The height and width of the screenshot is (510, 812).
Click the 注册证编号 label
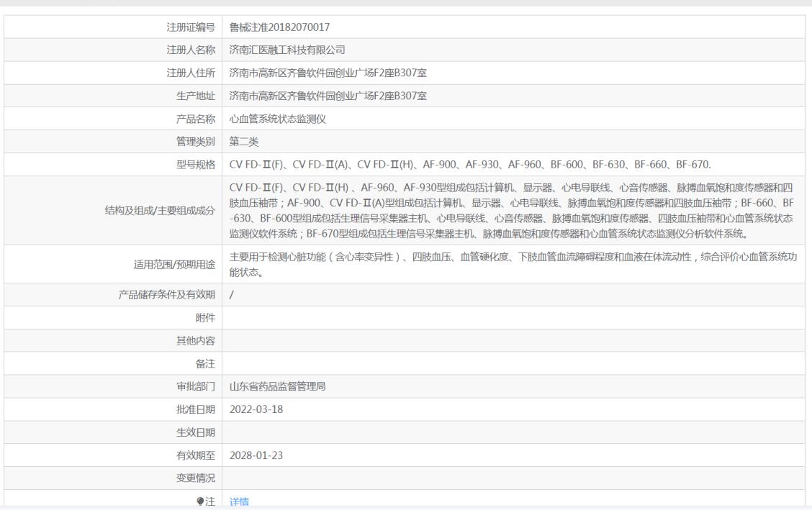tap(191, 27)
